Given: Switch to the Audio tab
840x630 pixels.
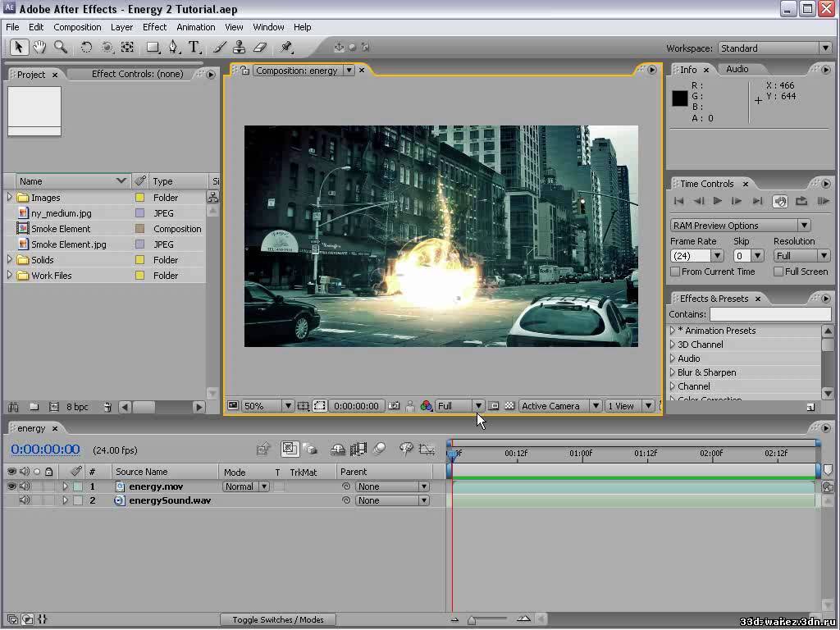Looking at the screenshot, I should click(x=737, y=69).
